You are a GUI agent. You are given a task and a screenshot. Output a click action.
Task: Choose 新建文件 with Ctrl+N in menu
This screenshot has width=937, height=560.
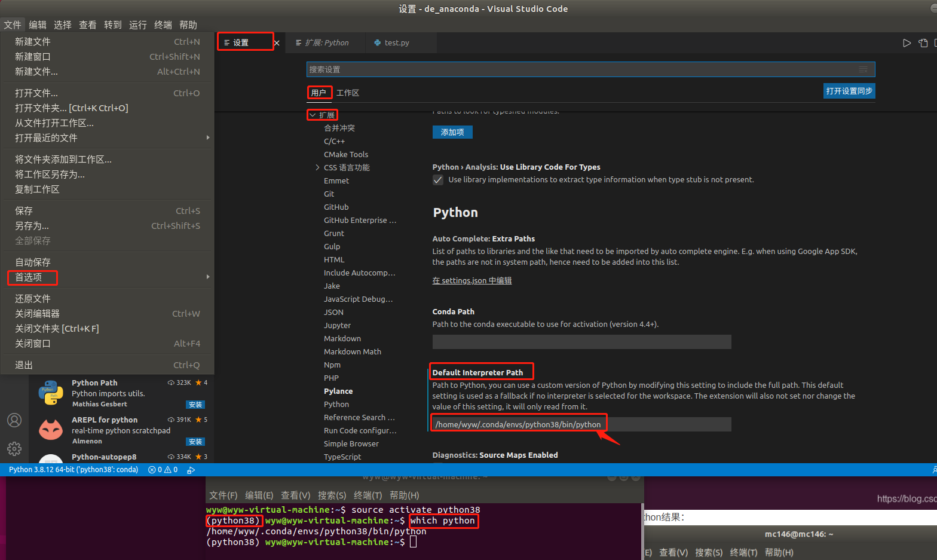[x=108, y=42]
